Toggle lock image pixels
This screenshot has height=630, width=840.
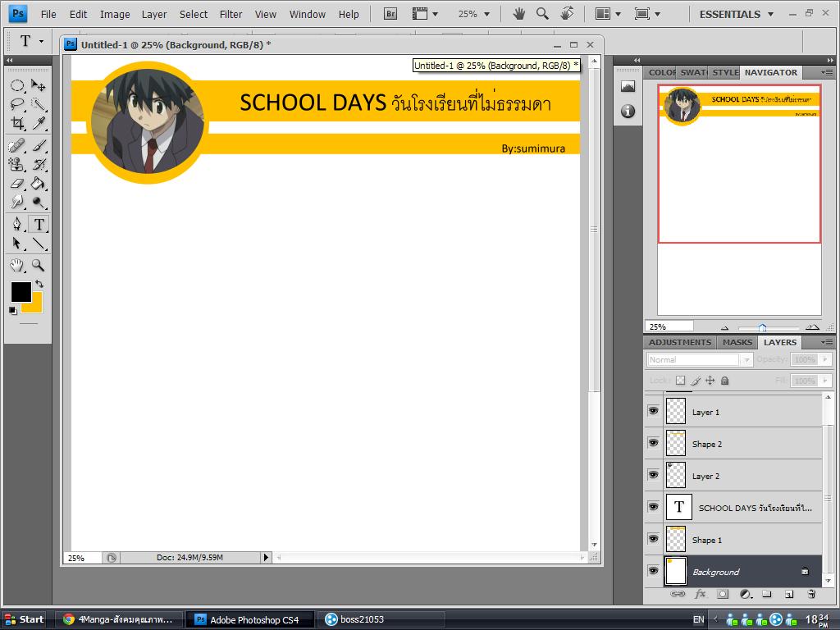click(696, 381)
